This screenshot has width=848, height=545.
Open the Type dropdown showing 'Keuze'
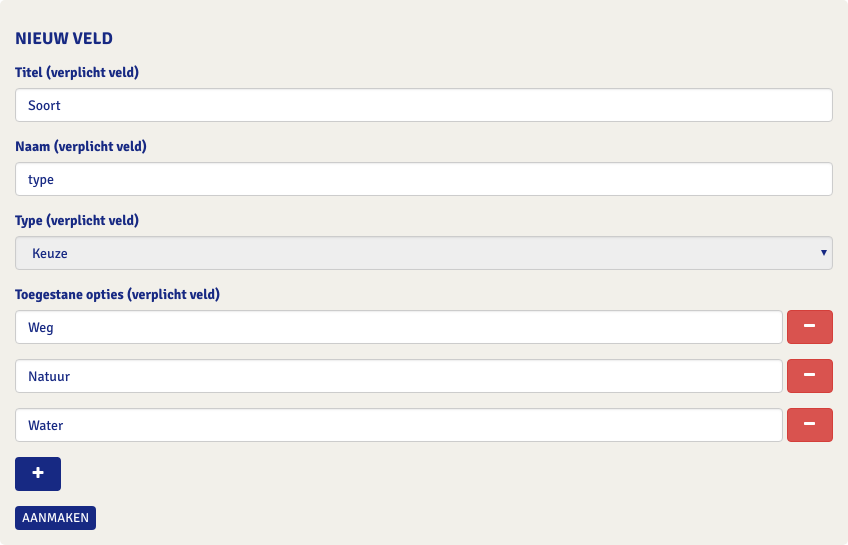click(x=424, y=253)
